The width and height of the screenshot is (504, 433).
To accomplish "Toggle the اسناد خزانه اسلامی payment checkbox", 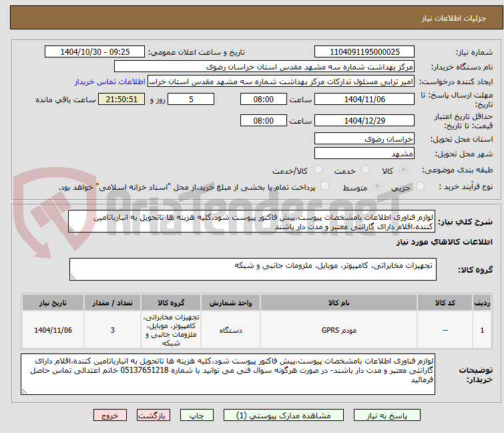I will [325, 186].
